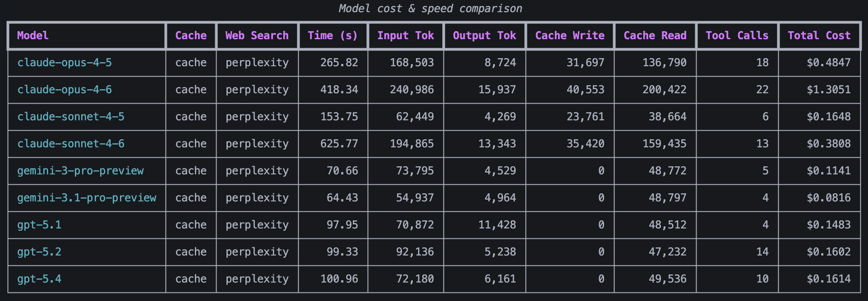Click the claude-opus-4-5 model name

65,63
